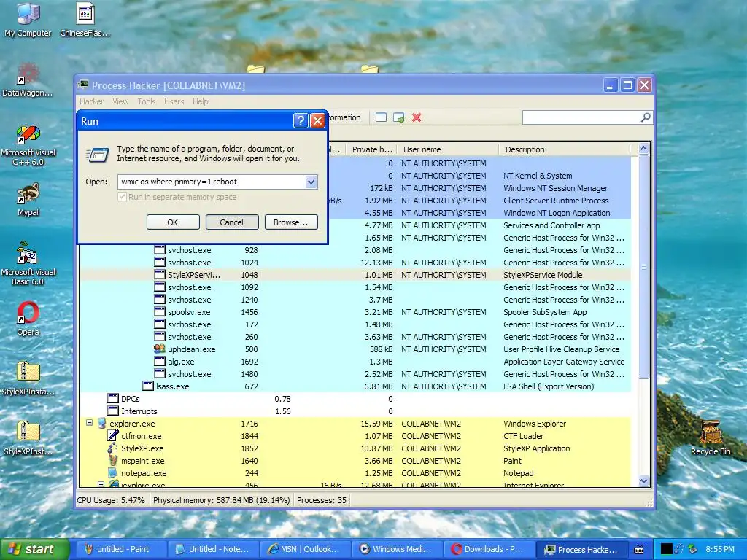Click Cancel in Run dialog

tap(232, 222)
